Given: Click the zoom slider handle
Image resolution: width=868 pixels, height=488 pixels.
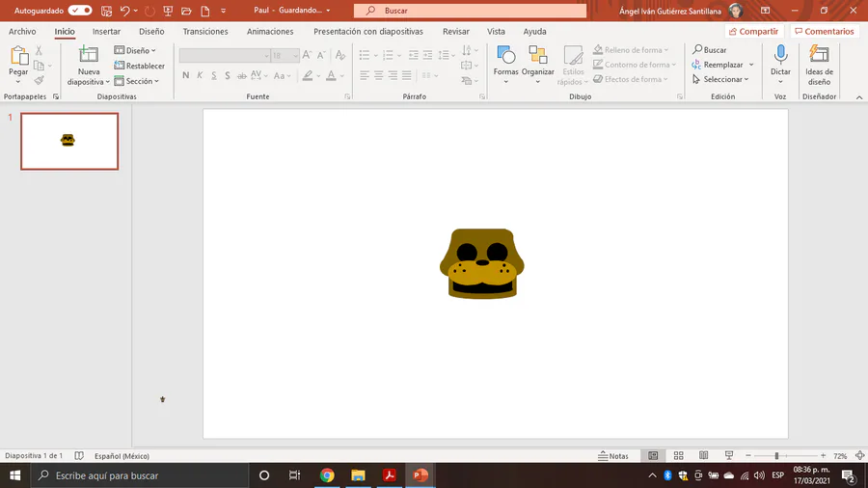Looking at the screenshot, I should coord(776,456).
